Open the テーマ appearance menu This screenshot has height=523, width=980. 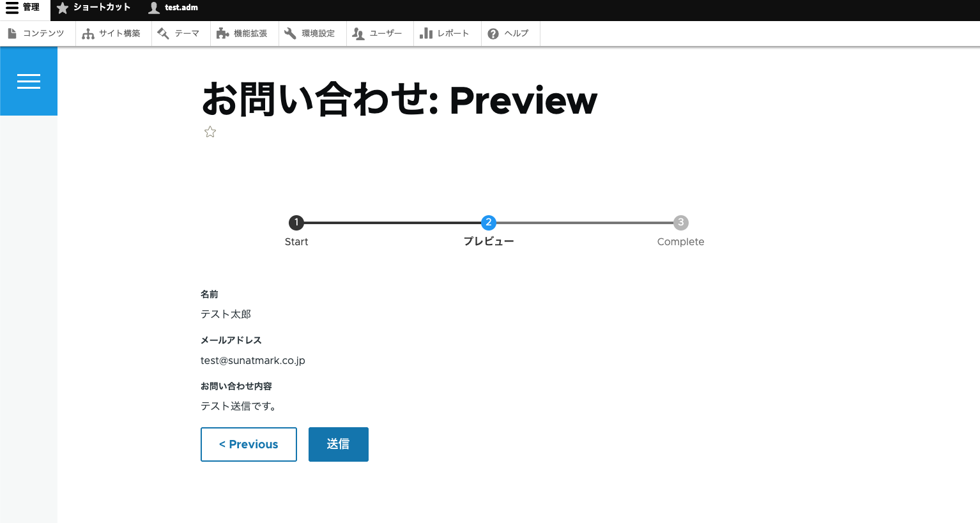pyautogui.click(x=180, y=33)
